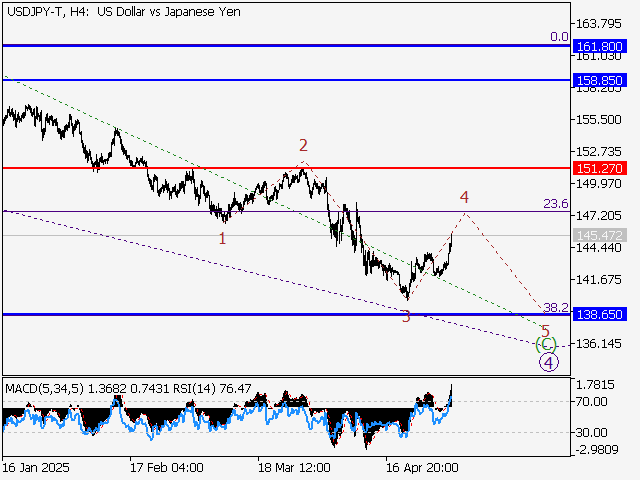The width and height of the screenshot is (640, 480).
Task: Select the 138.650 support price tag
Action: click(600, 314)
